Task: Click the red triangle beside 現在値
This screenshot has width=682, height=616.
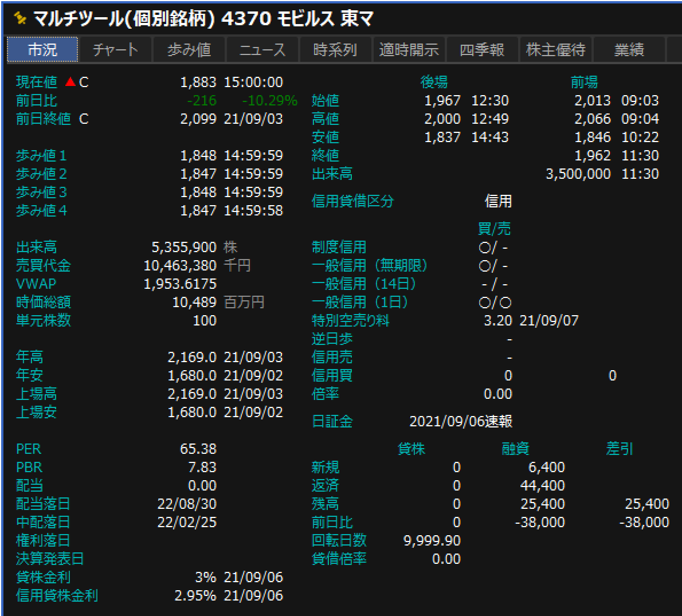Action: [70, 83]
